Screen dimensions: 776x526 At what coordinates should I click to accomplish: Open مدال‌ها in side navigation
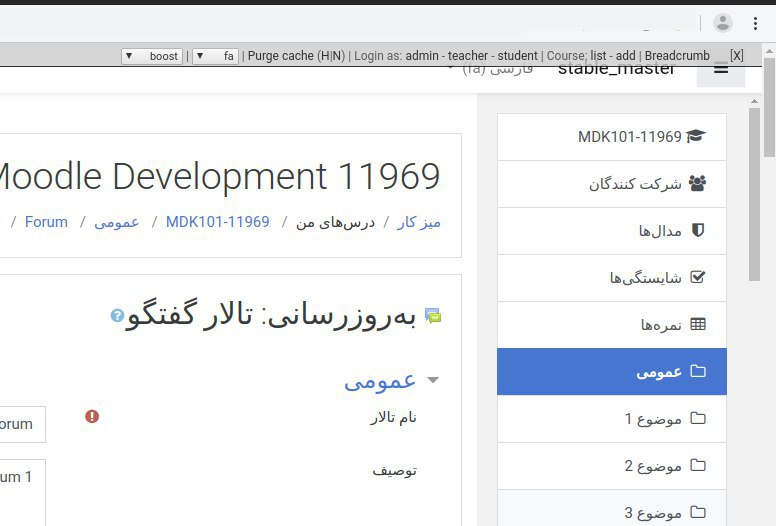tap(612, 231)
